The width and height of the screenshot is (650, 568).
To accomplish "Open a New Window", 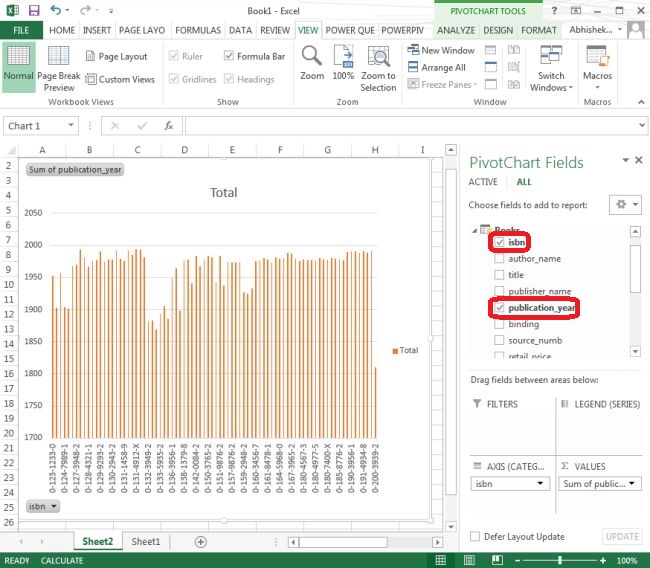I will point(440,50).
